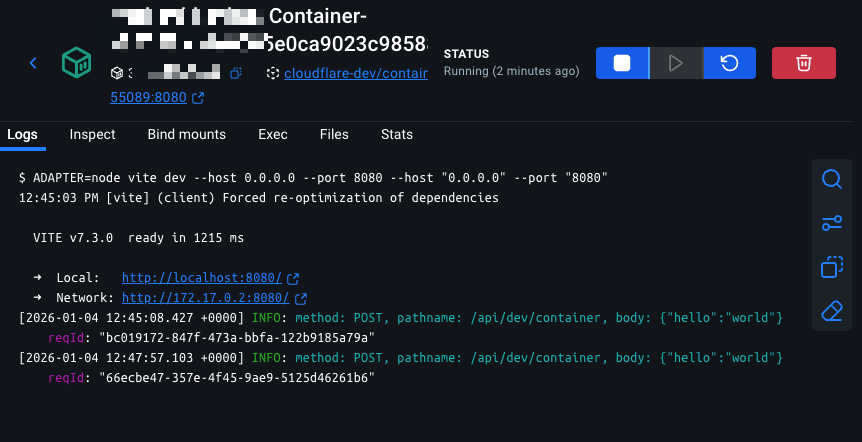The image size is (862, 442).
Task: Open the Files tab
Action: pyautogui.click(x=334, y=134)
